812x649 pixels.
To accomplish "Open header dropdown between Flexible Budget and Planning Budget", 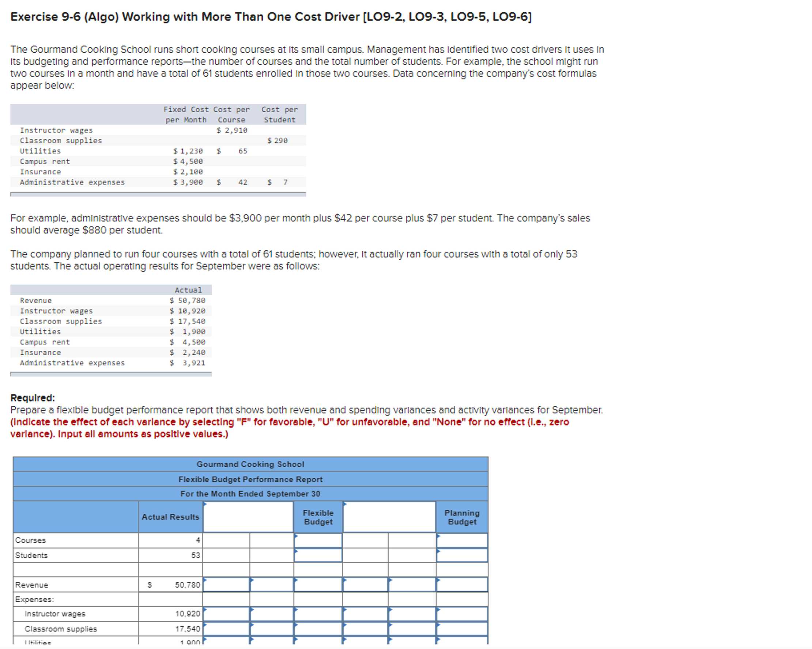I will pyautogui.click(x=389, y=517).
